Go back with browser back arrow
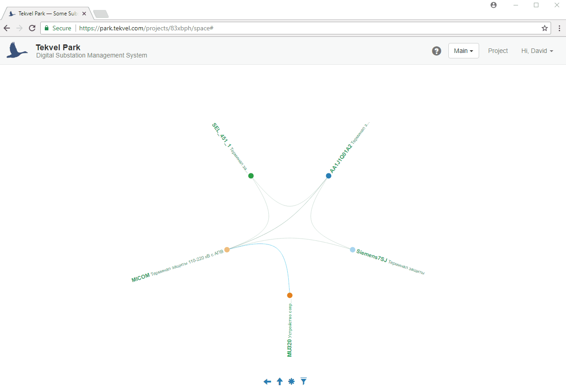Viewport: 566px width, 392px height. 7,28
